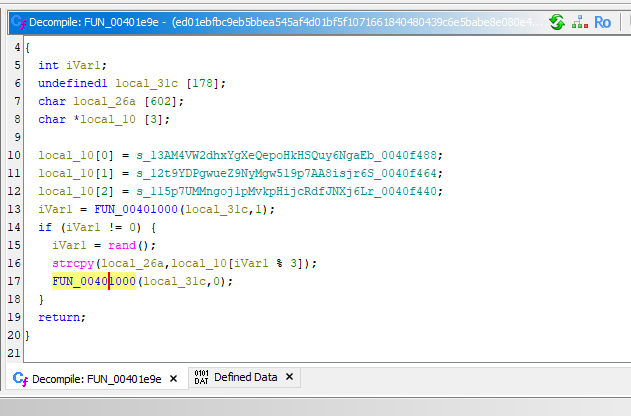631x416 pixels.
Task: Close the Decompile: FUN_00401e9e tab
Action: pyautogui.click(x=174, y=378)
